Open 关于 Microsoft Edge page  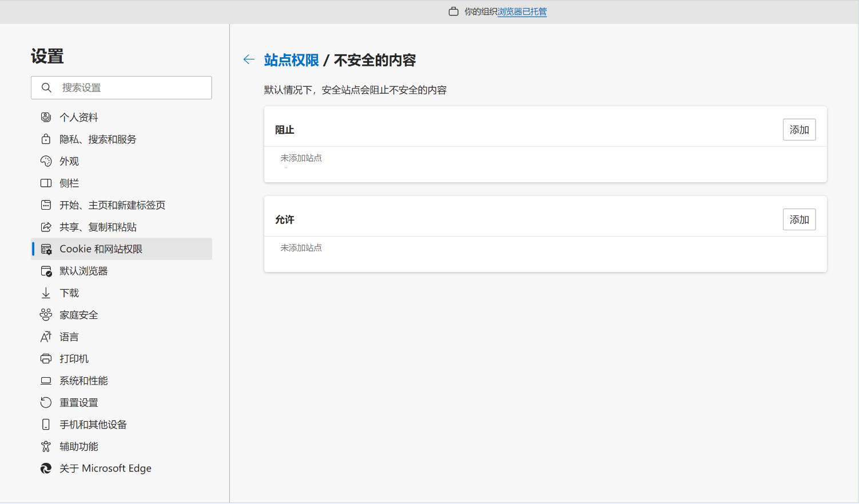coord(121,469)
